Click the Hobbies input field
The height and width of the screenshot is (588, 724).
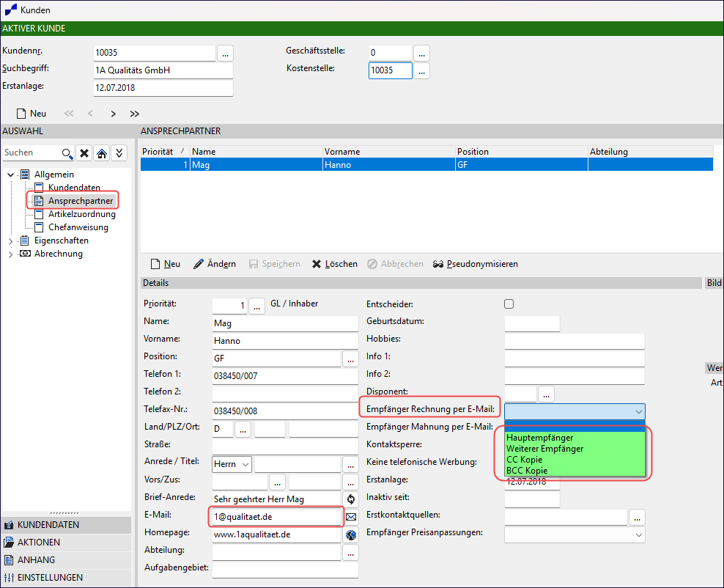point(575,341)
